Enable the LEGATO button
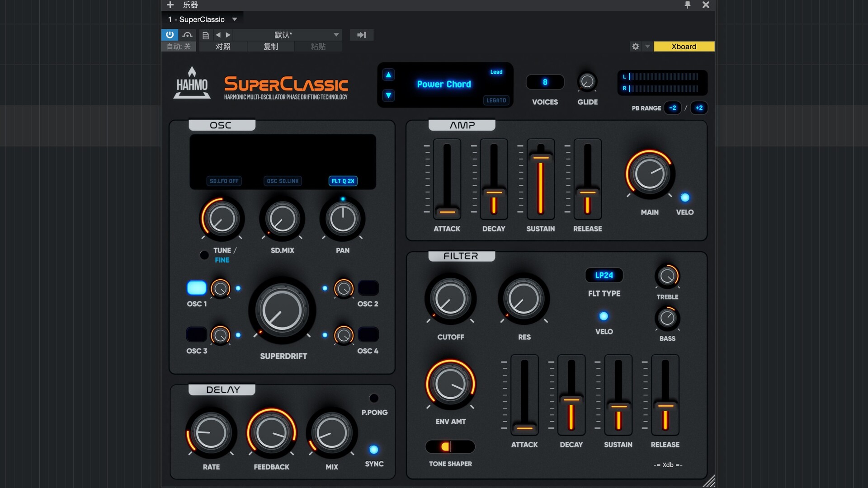Image resolution: width=868 pixels, height=488 pixels. 496,100
